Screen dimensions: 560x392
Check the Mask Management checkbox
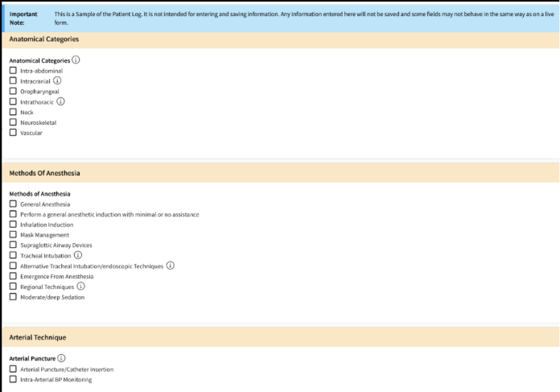tap(13, 234)
